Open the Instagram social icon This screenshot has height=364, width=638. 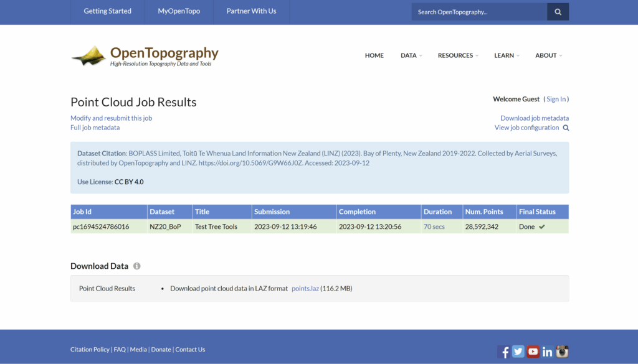(x=562, y=352)
